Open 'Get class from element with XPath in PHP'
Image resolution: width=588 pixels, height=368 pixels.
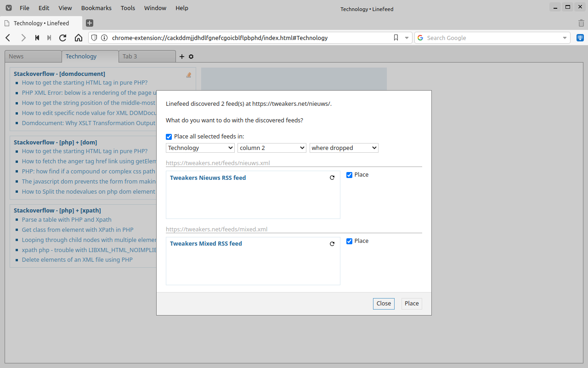[78, 230]
